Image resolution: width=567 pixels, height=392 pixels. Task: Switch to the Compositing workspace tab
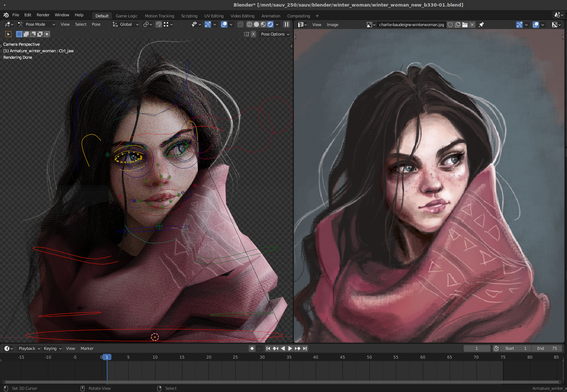pos(299,16)
